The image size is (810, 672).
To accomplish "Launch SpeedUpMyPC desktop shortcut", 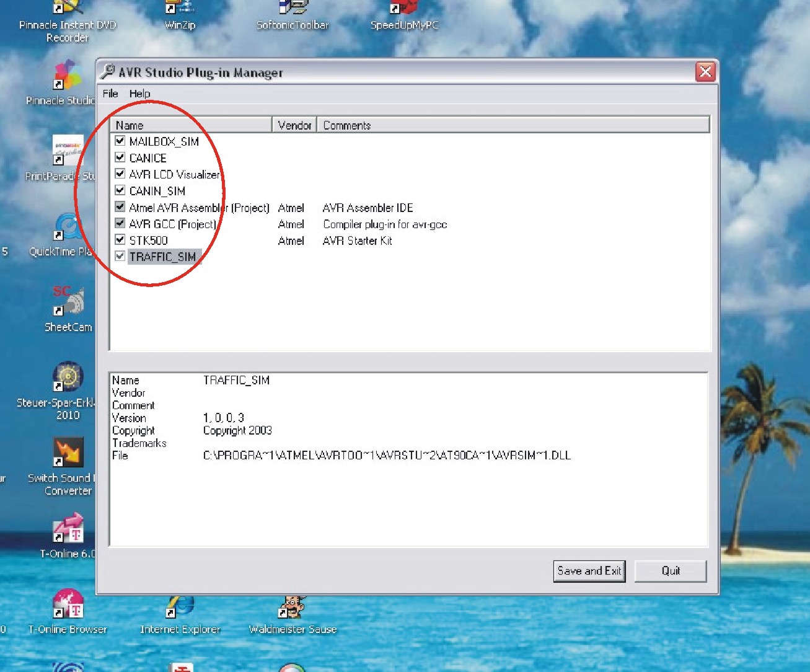I will [x=404, y=15].
